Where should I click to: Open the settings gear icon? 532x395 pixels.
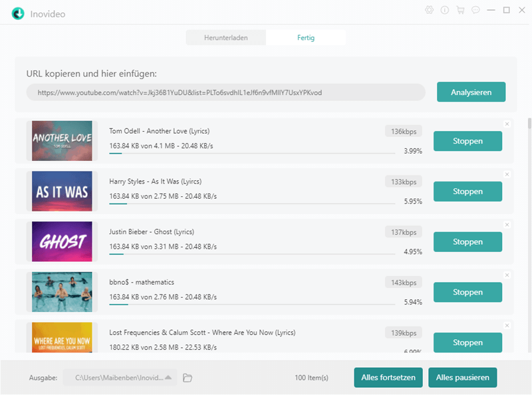(x=429, y=10)
